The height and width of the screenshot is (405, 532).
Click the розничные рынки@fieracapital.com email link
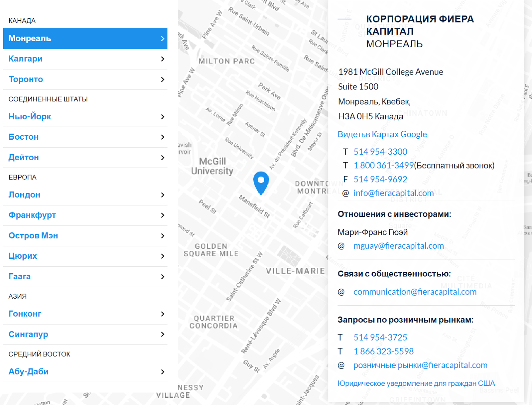(420, 365)
